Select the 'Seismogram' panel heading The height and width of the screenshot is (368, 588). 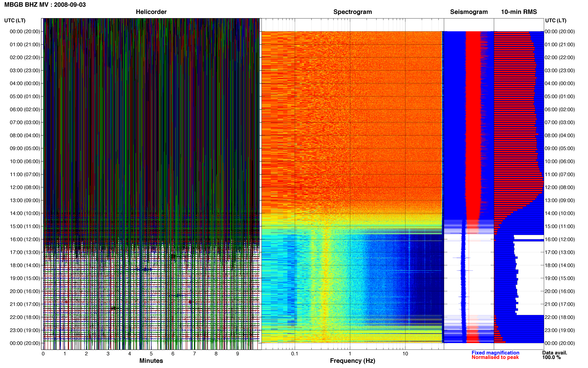tap(469, 12)
